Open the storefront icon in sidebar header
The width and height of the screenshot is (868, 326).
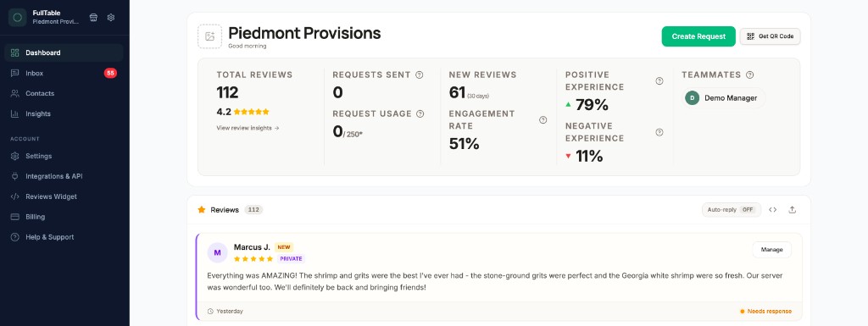pyautogui.click(x=93, y=17)
